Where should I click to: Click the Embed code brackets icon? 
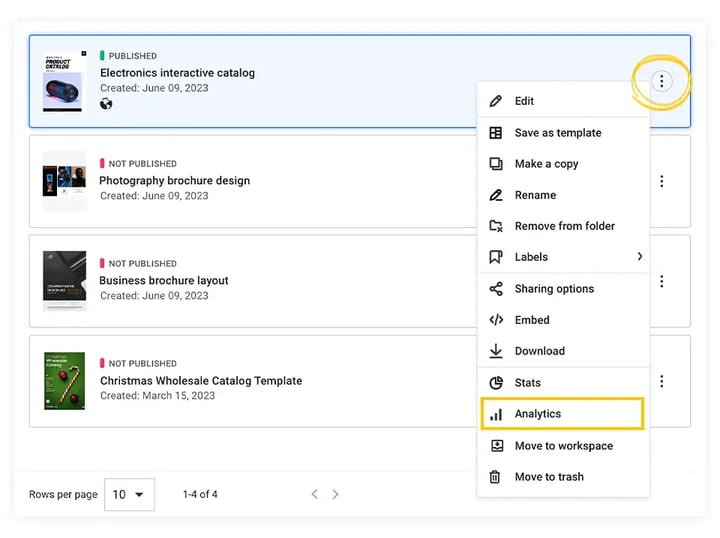coord(496,320)
